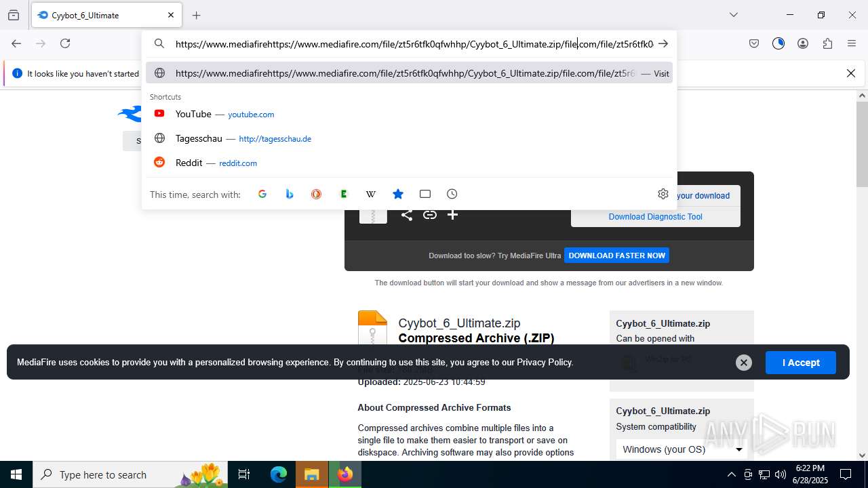The height and width of the screenshot is (488, 868).
Task: Click About Compressed Archive Formats heading
Action: pos(434,407)
